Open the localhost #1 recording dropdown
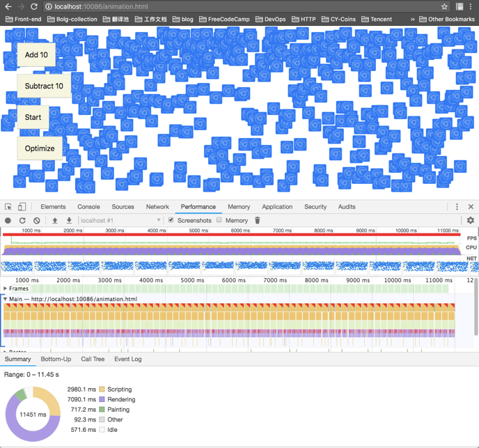This screenshot has width=479, height=448. click(x=120, y=220)
